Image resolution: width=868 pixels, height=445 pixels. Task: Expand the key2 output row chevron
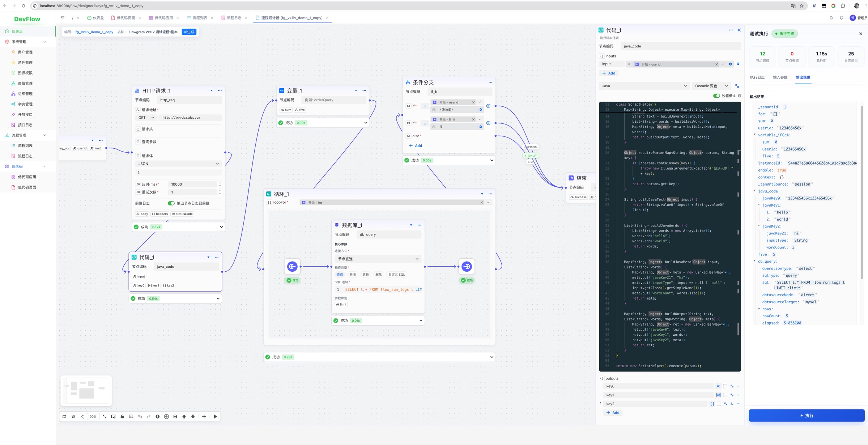600,403
